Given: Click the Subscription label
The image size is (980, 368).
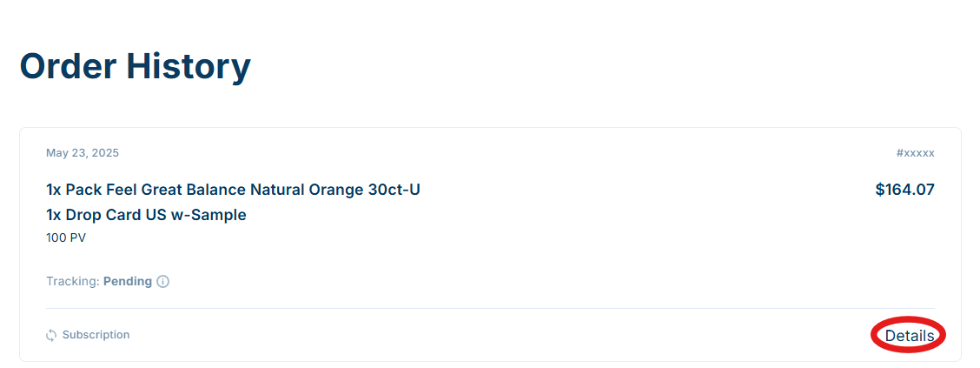Looking at the screenshot, I should [96, 335].
